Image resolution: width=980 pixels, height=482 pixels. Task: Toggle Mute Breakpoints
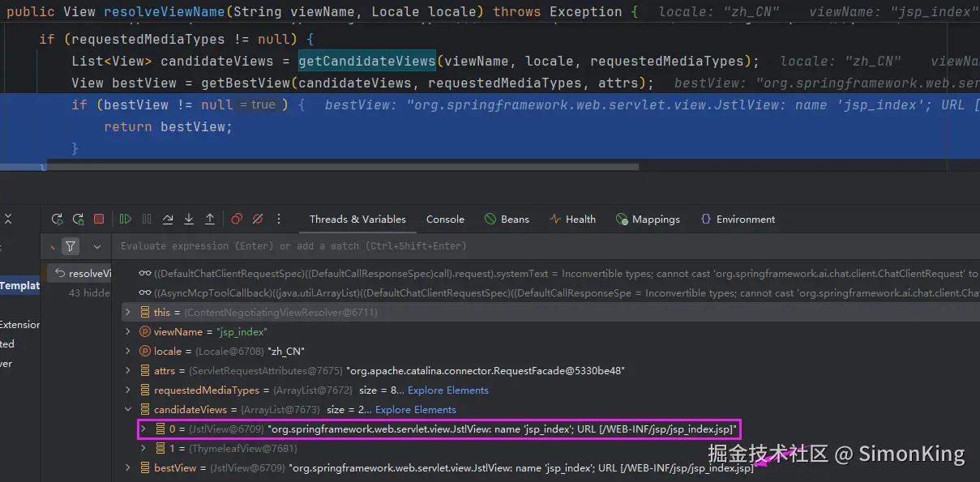(x=258, y=219)
